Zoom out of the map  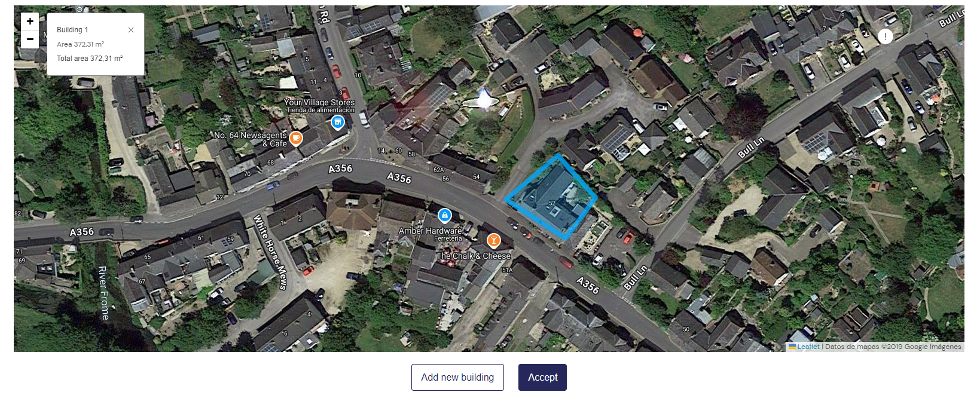[x=30, y=39]
